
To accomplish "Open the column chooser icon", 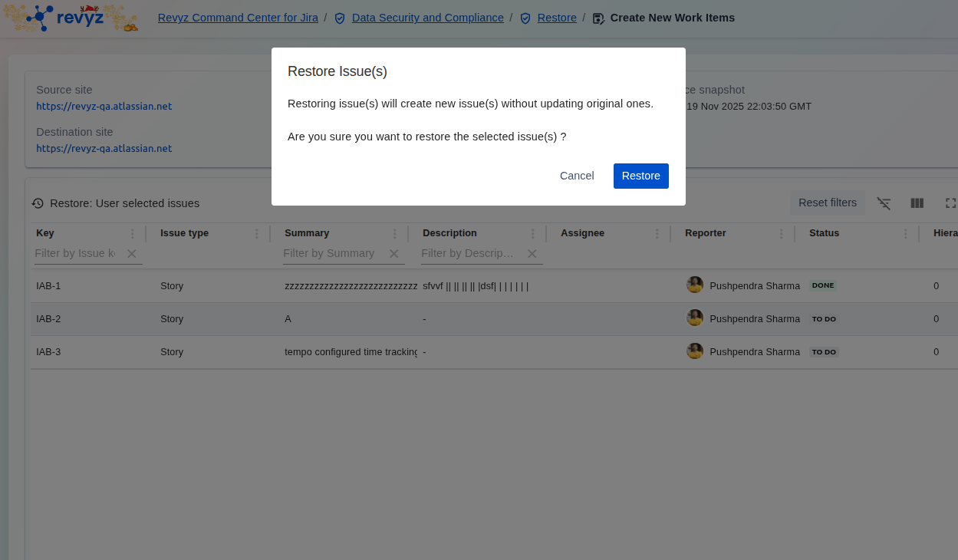I will 917,203.
